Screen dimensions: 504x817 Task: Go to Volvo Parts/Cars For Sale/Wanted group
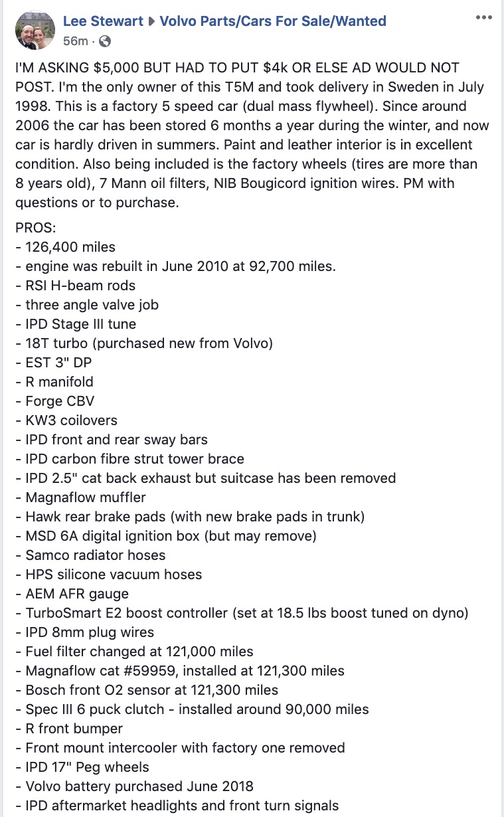(272, 21)
